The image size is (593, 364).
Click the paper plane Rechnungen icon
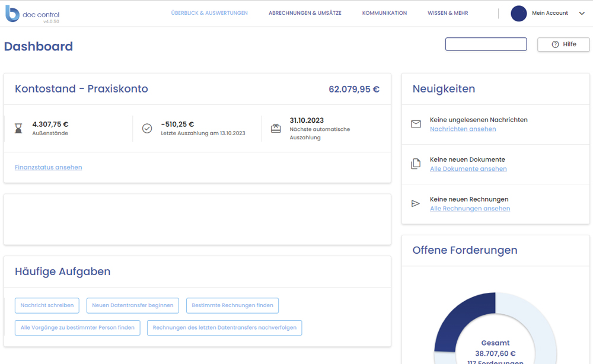[x=416, y=204]
